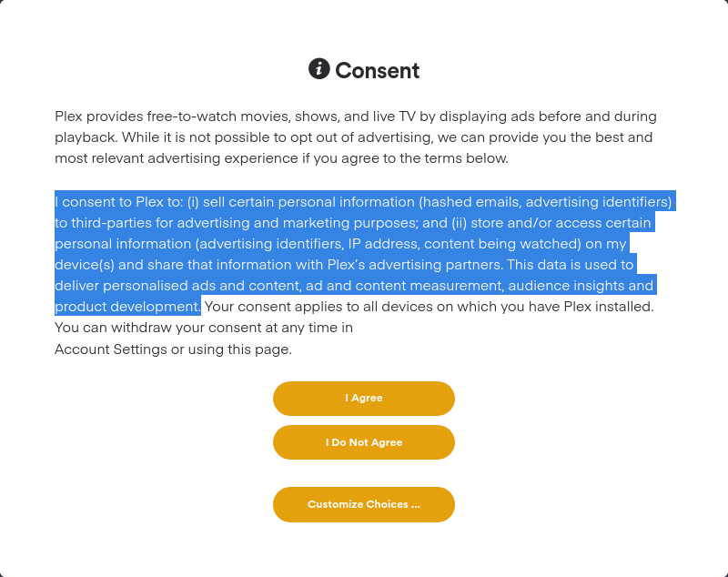728x577 pixels.
Task: Click the highlighted 'product development.' text
Action: tap(127, 307)
